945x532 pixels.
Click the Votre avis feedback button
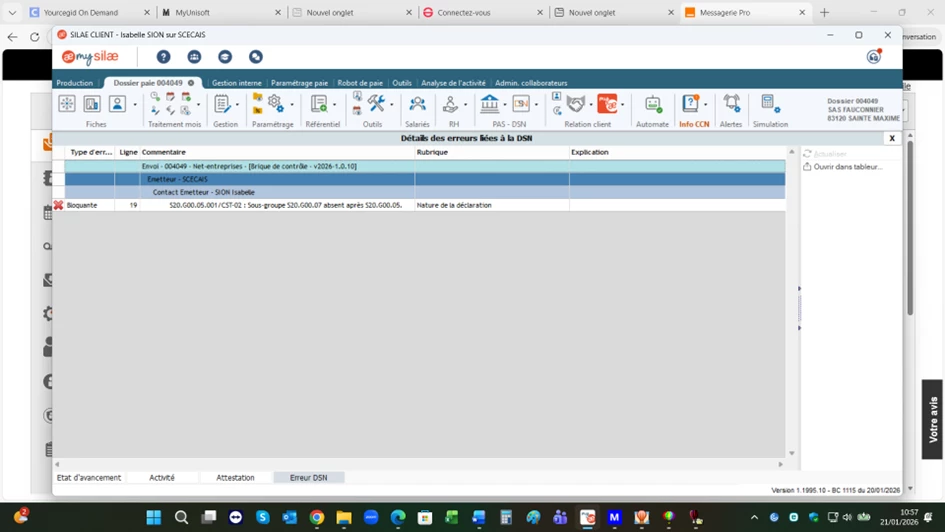[932, 419]
